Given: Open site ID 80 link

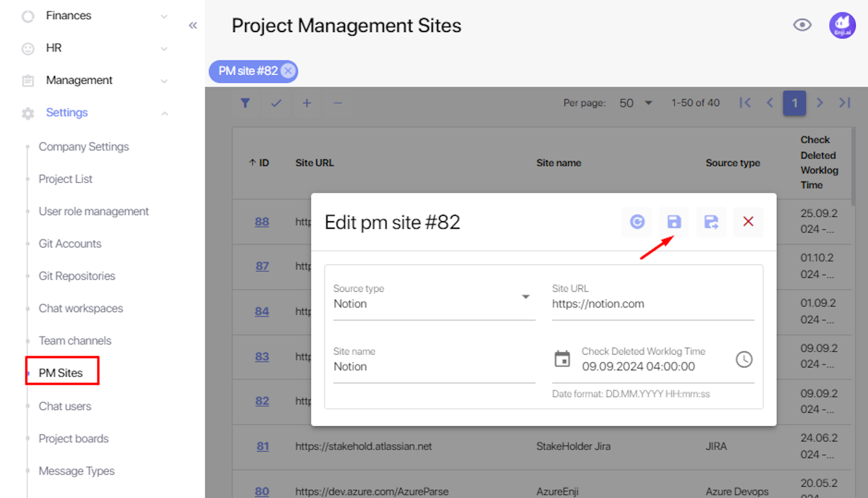Looking at the screenshot, I should coord(262,492).
